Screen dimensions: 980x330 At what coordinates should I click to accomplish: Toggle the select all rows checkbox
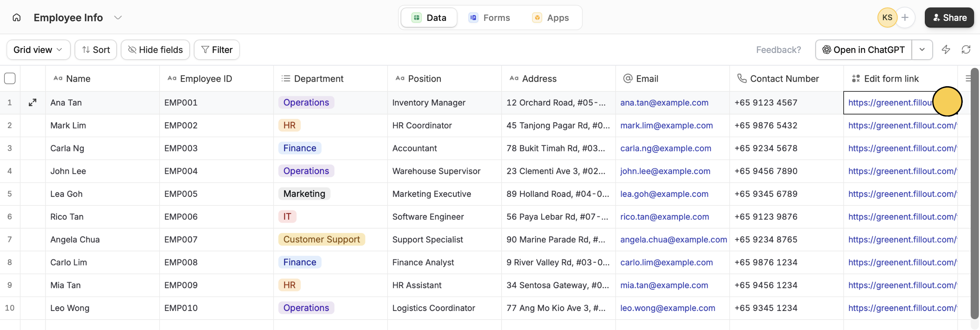click(x=10, y=78)
